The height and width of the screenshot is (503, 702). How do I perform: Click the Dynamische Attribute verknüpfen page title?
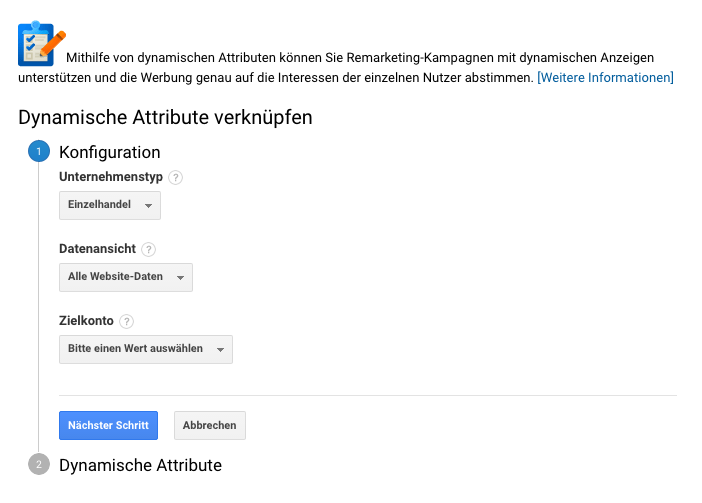click(165, 118)
